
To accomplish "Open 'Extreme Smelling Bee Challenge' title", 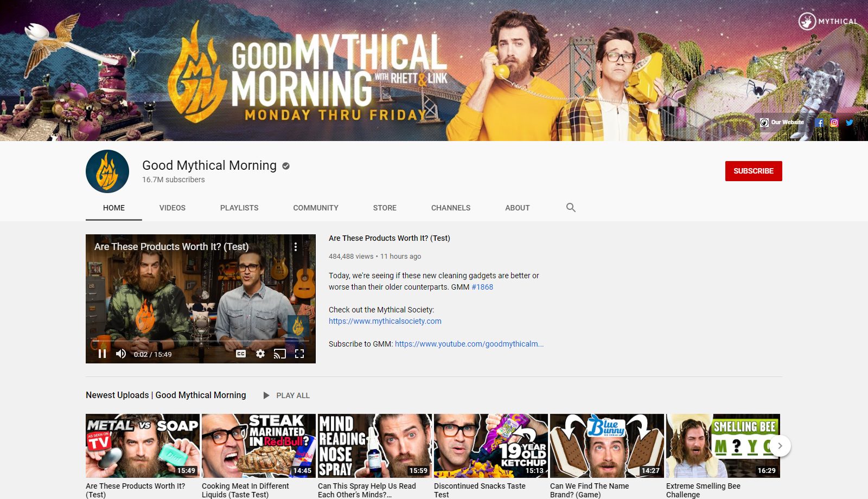I will click(x=703, y=490).
